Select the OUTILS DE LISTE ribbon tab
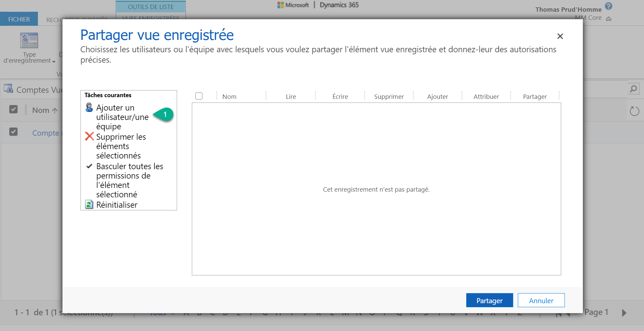The width and height of the screenshot is (644, 331). pyautogui.click(x=151, y=7)
